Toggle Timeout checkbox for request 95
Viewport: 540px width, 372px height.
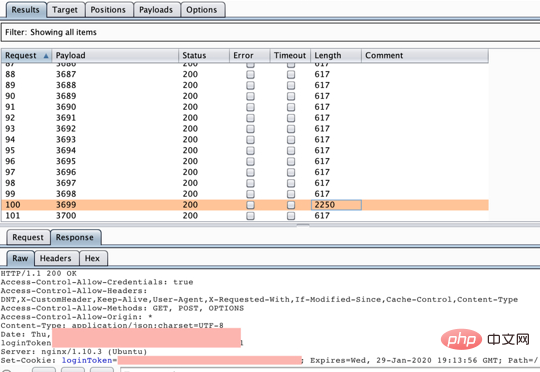(291, 151)
